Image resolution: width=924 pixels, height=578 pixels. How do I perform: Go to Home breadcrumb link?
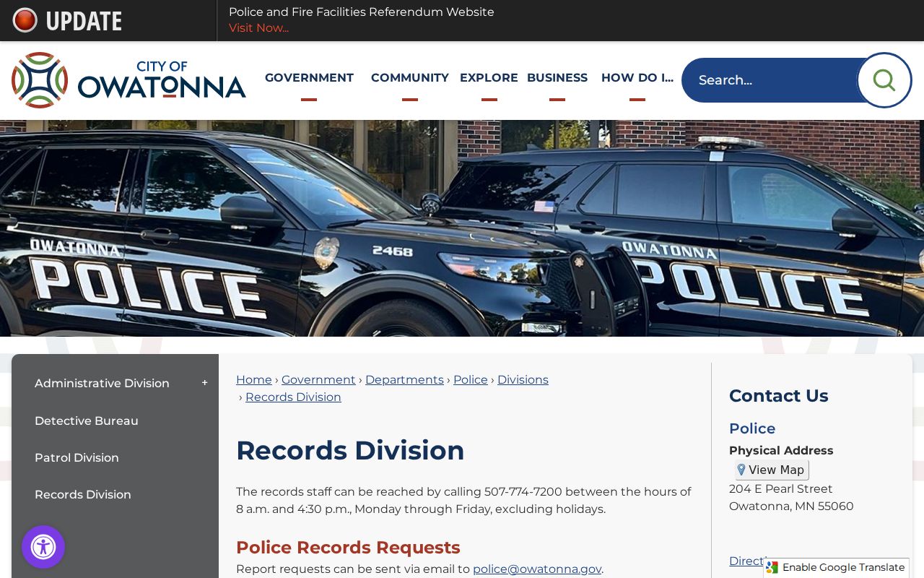tap(254, 380)
